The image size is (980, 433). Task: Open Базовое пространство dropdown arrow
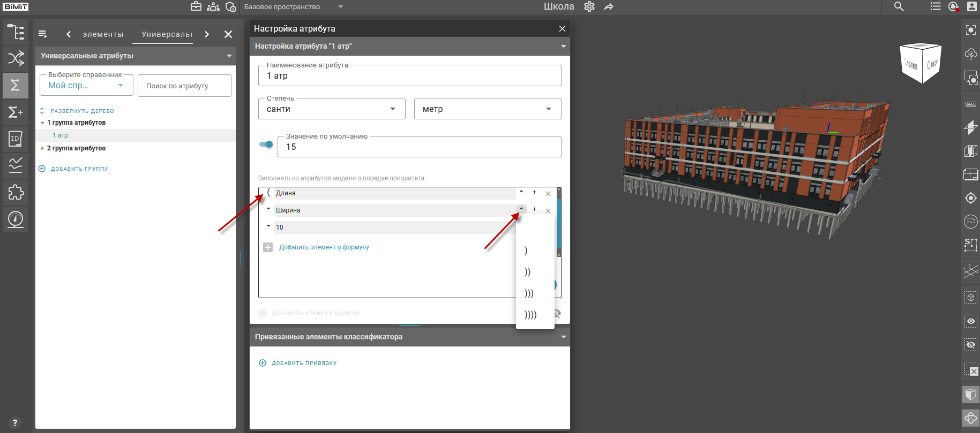click(x=340, y=7)
